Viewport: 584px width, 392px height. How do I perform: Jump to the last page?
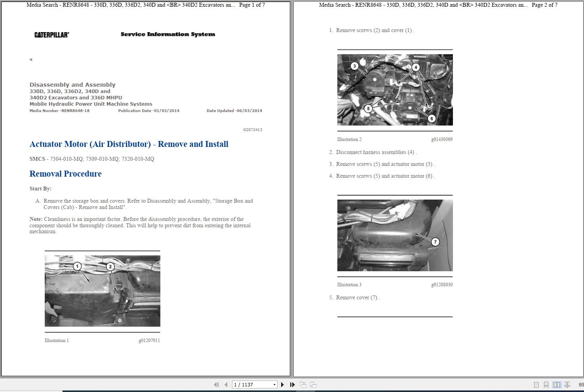[x=292, y=384]
